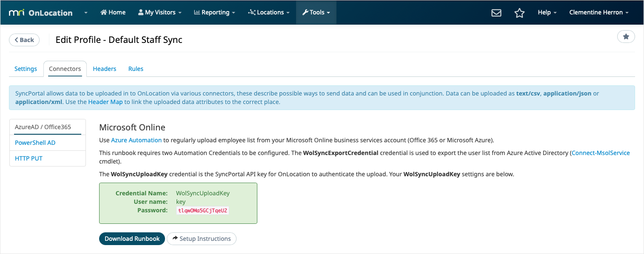Click the favorites star in the navbar
Image resolution: width=644 pixels, height=254 pixels.
click(x=519, y=13)
